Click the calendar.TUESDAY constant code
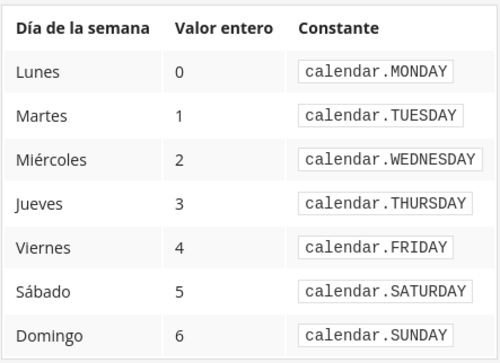Image resolution: width=500 pixels, height=363 pixels. click(381, 116)
